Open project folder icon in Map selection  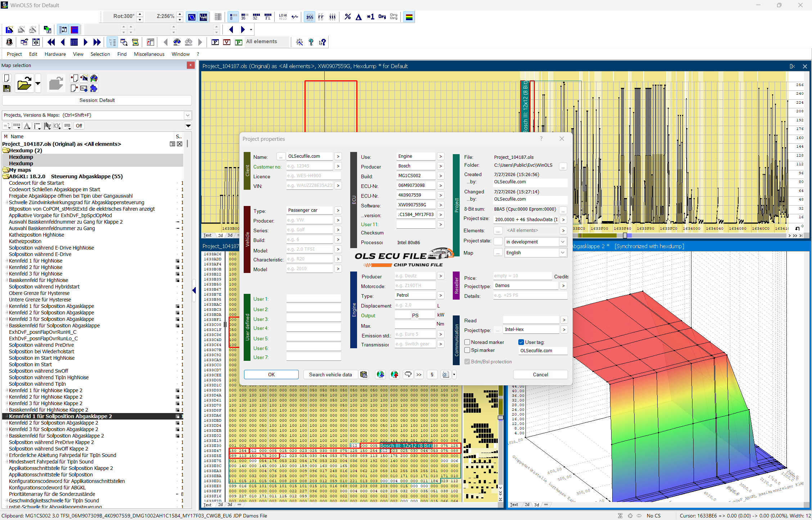24,84
